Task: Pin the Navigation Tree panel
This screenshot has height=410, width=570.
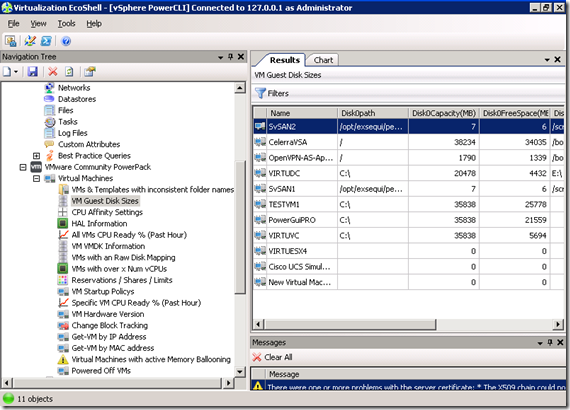Action: click(x=230, y=57)
